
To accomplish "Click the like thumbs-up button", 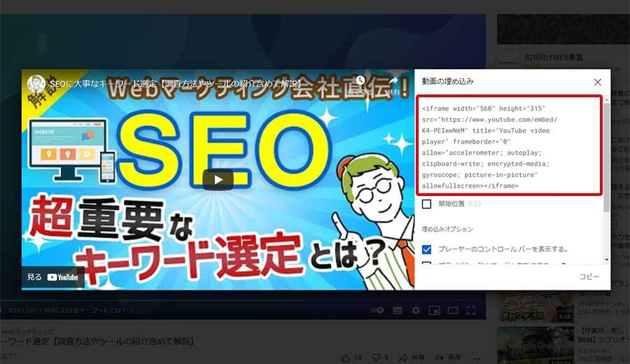I will (x=346, y=358).
